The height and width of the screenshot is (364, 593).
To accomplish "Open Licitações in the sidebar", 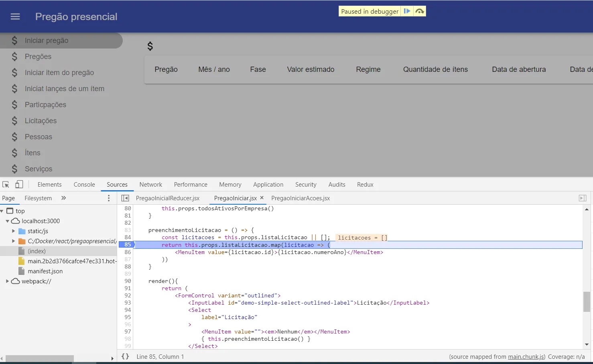I will pos(41,121).
